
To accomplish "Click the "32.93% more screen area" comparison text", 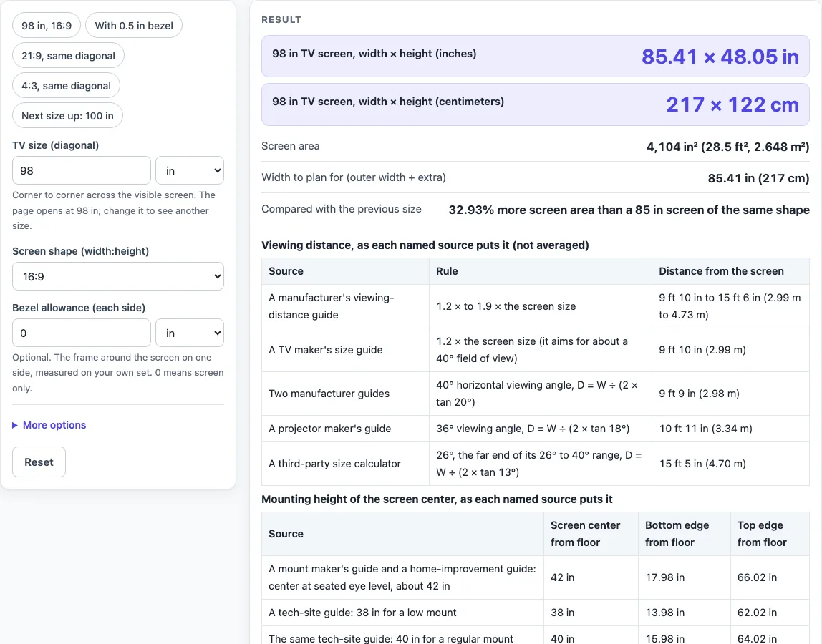I will pyautogui.click(x=629, y=210).
